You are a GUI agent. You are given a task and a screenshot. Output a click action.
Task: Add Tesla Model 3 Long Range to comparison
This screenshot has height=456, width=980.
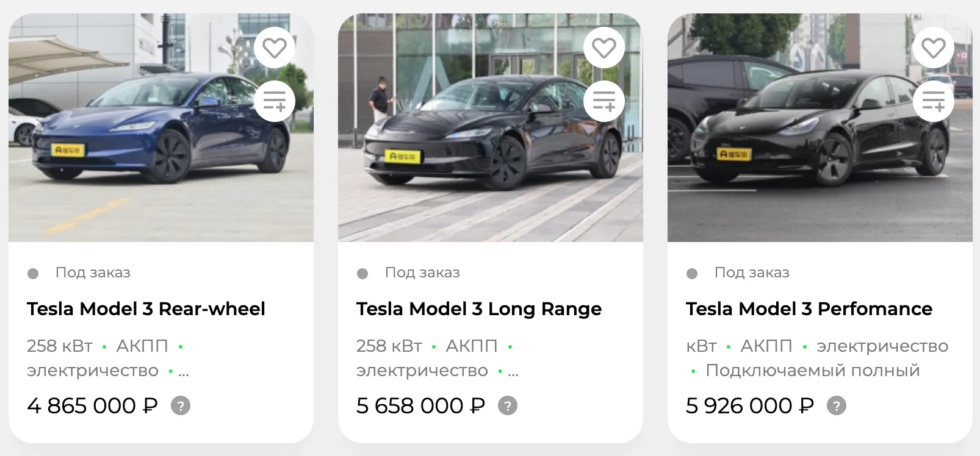tap(604, 101)
